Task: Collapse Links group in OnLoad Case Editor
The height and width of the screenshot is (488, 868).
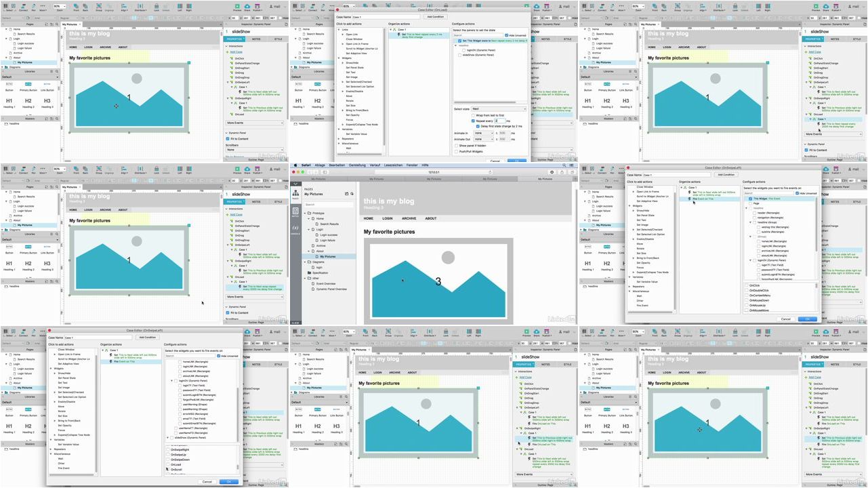Action: point(339,30)
